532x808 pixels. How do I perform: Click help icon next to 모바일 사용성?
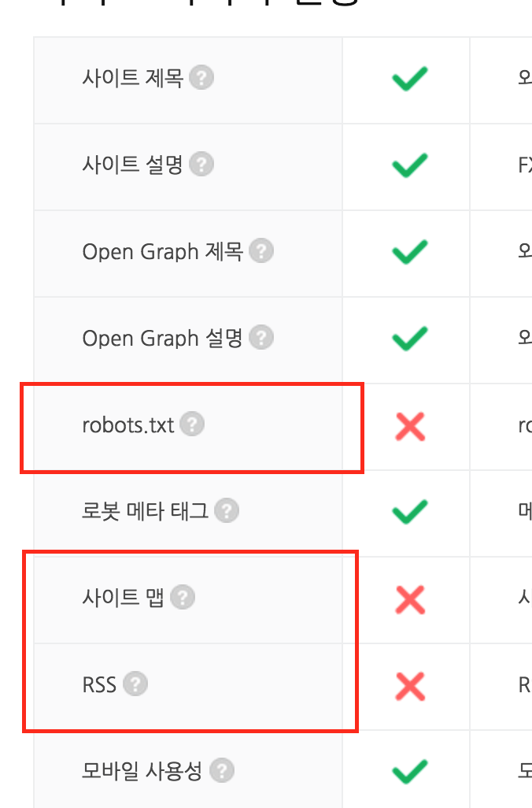(222, 770)
